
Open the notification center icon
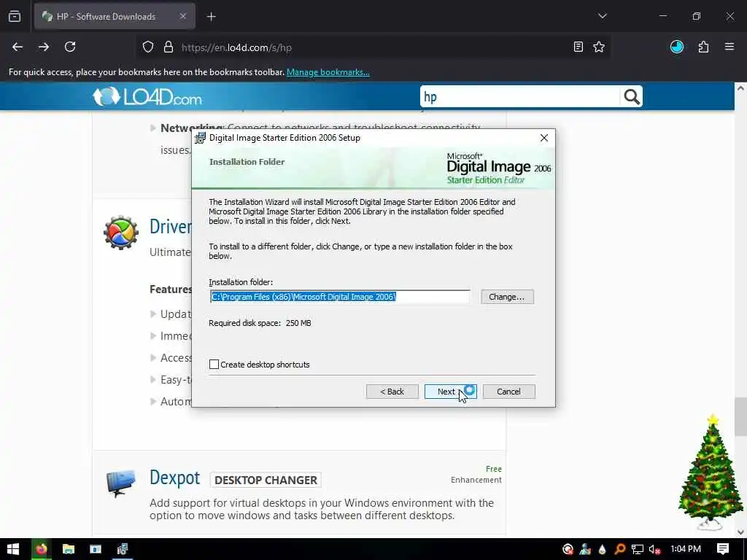point(723,549)
